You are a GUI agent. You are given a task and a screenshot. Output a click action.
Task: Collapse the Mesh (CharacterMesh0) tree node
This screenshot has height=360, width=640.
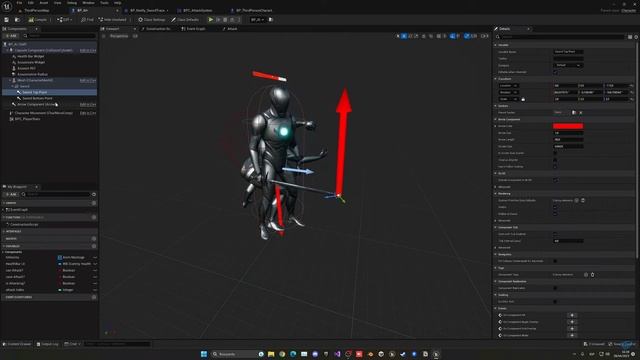pyautogui.click(x=10, y=80)
